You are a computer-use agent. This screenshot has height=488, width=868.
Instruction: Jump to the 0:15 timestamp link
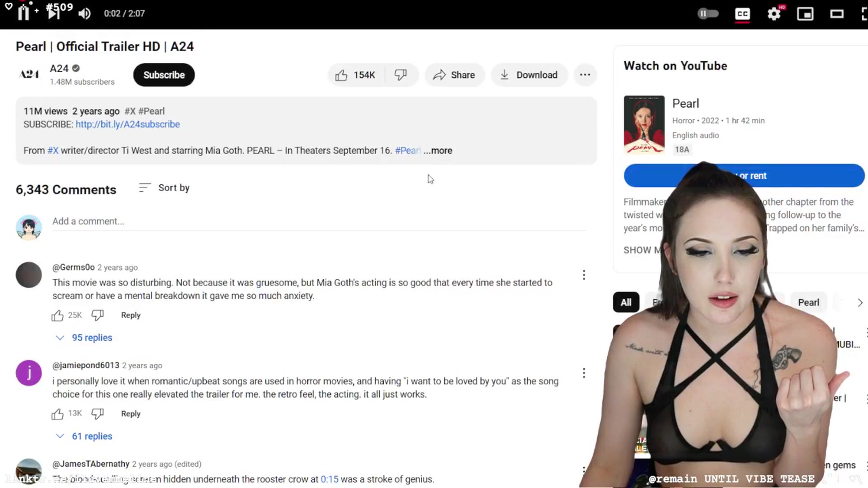pyautogui.click(x=329, y=479)
